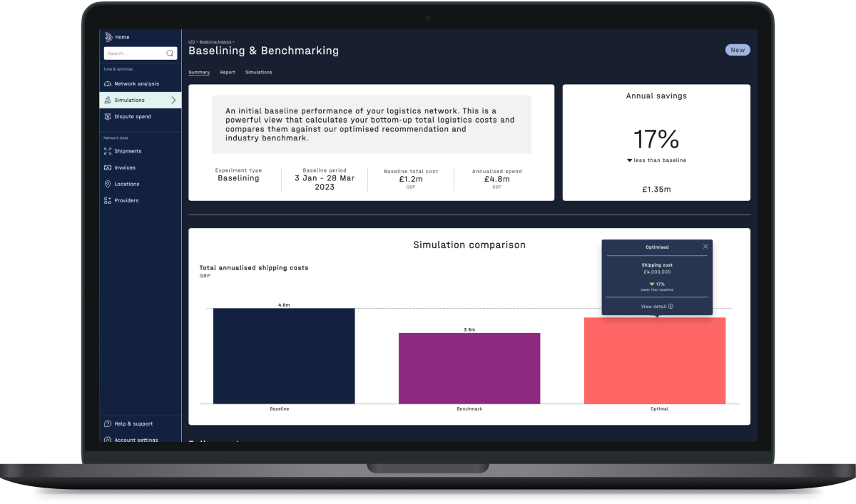The width and height of the screenshot is (856, 504).
Task: Click the Annualised spend £4.8m value
Action: pyautogui.click(x=496, y=179)
